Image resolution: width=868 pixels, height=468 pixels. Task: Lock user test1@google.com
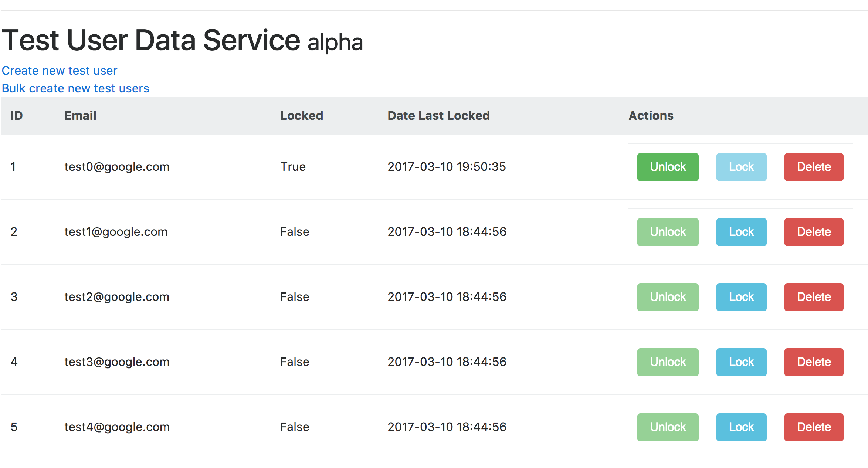pyautogui.click(x=741, y=232)
